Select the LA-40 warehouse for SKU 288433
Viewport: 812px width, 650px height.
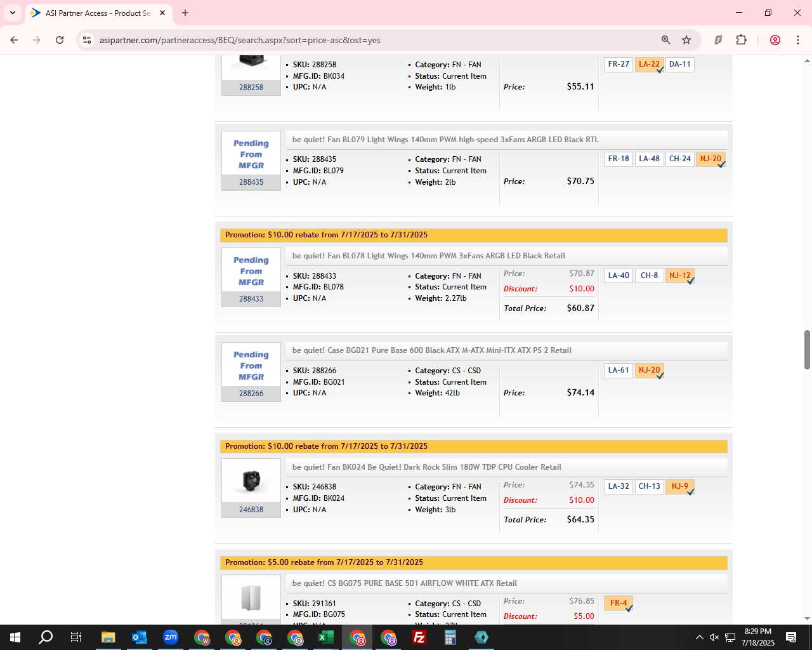619,275
